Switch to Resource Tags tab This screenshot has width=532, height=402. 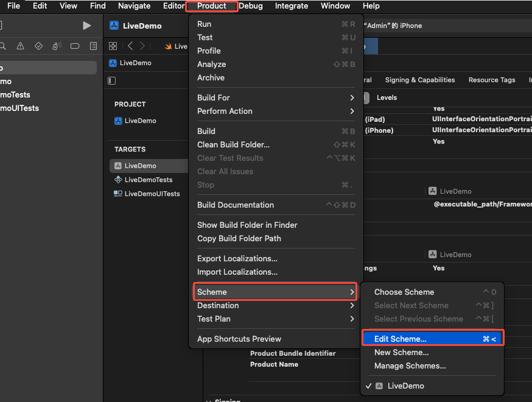click(x=492, y=80)
